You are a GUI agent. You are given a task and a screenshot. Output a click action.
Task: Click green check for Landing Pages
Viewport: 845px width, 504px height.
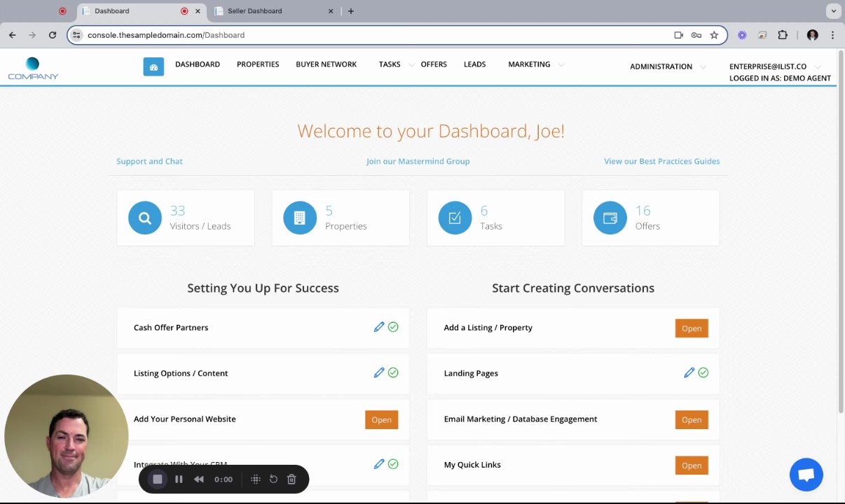click(x=703, y=372)
